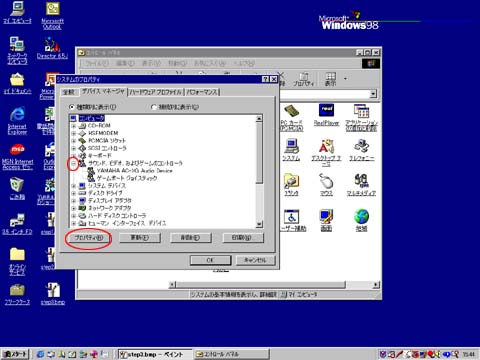Open the Add/Remove Programs applet icon
Viewport: 480px width, 360px height.
click(361, 112)
